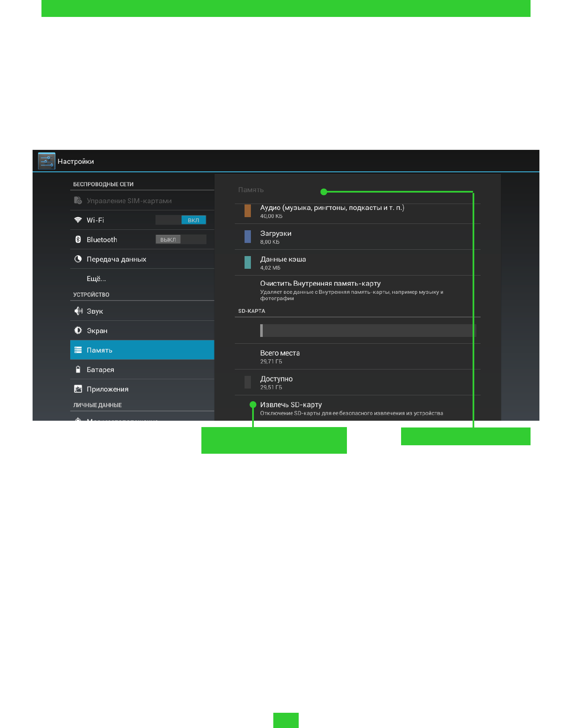Click the Wi-Fi signal icon
The height and width of the screenshot is (728, 572).
(x=78, y=220)
